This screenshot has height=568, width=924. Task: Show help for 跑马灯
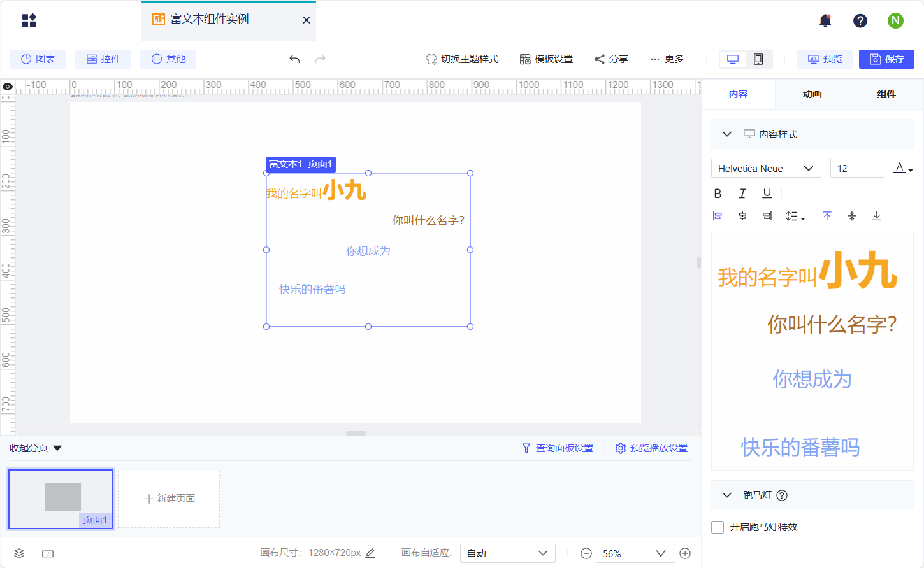782,495
